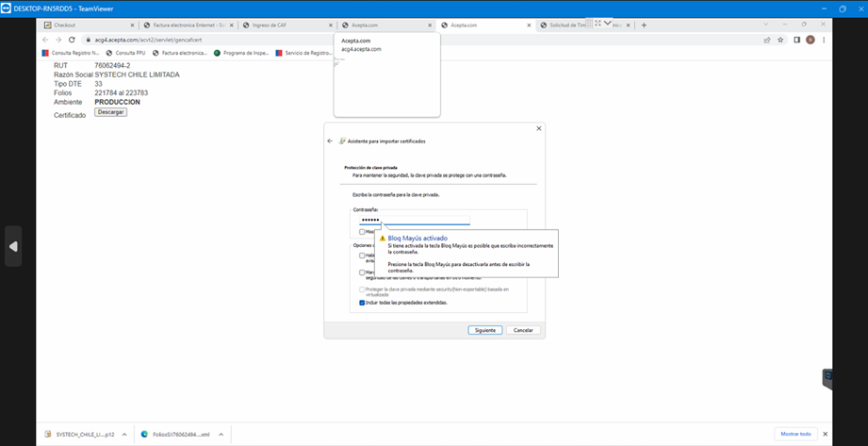This screenshot has width=868, height=446.
Task: Toggle the show password checkbox
Action: (x=362, y=232)
